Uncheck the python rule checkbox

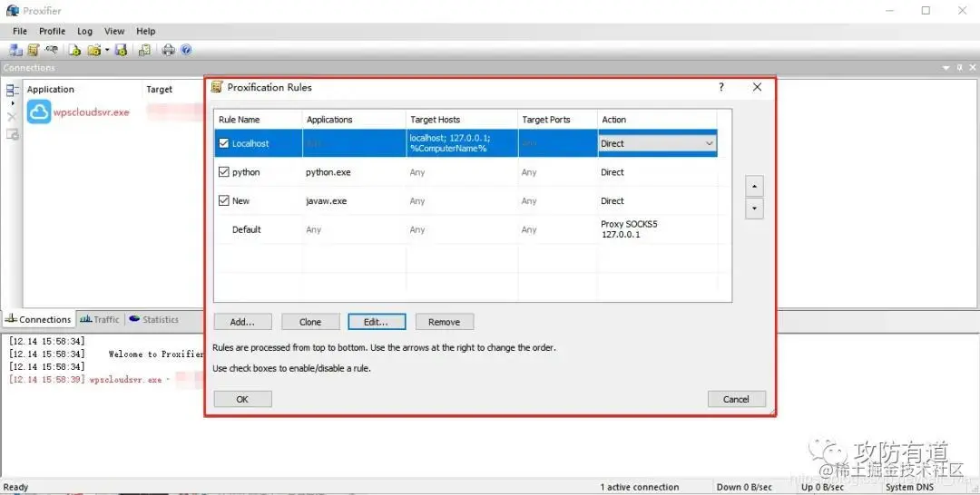[x=224, y=172]
